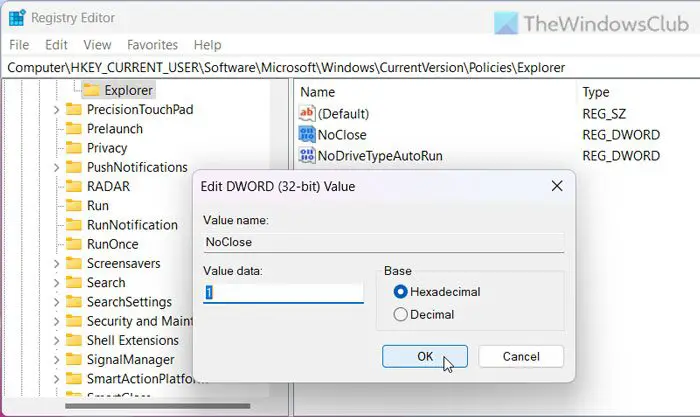The image size is (700, 417).
Task: Select the Privacy folder icon
Action: point(74,148)
